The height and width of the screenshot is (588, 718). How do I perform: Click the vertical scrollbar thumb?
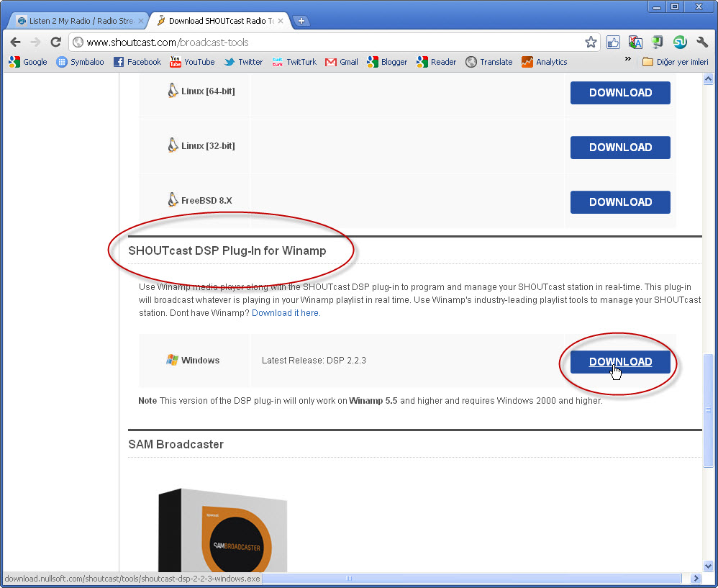(x=709, y=410)
